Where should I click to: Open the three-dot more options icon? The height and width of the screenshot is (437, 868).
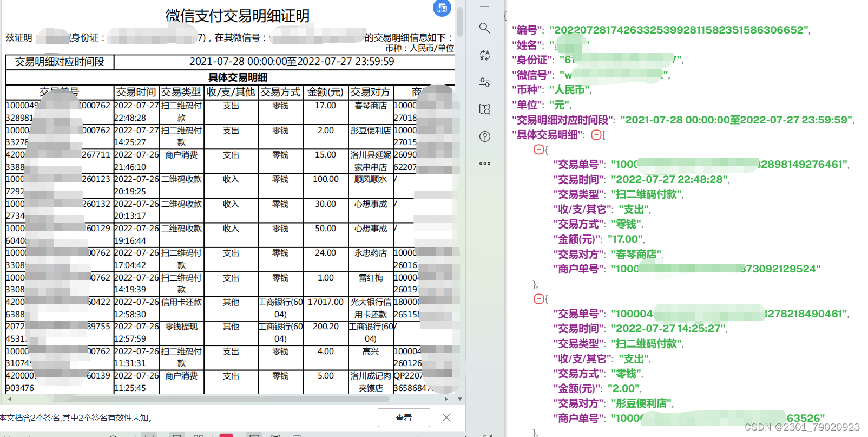pyautogui.click(x=485, y=163)
